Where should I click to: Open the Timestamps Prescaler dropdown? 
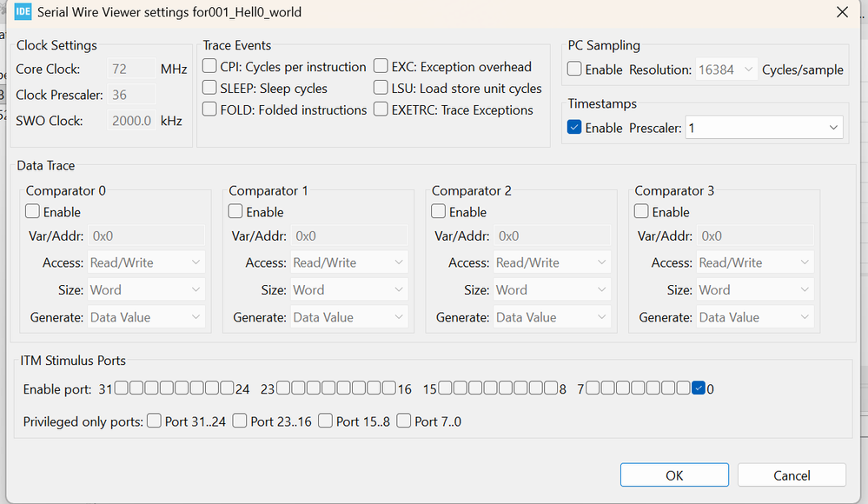[764, 128]
